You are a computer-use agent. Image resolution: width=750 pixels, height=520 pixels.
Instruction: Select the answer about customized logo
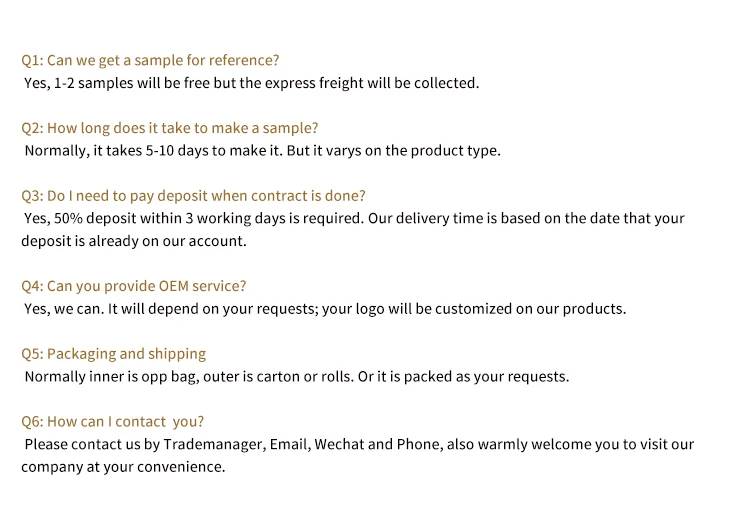(325, 308)
